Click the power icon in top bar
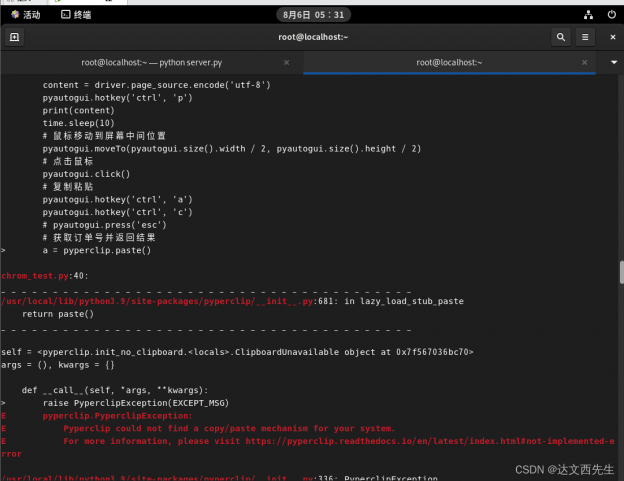 pyautogui.click(x=610, y=14)
